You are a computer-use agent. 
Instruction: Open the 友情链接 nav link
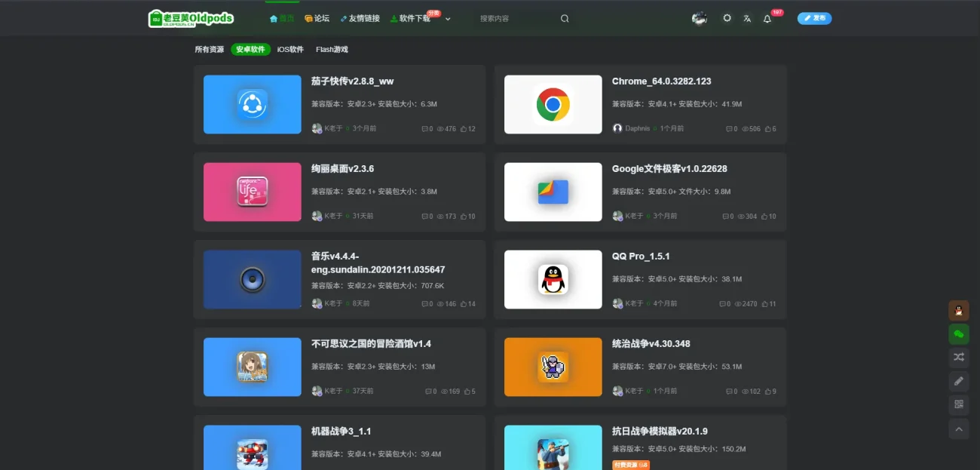[x=360, y=18]
